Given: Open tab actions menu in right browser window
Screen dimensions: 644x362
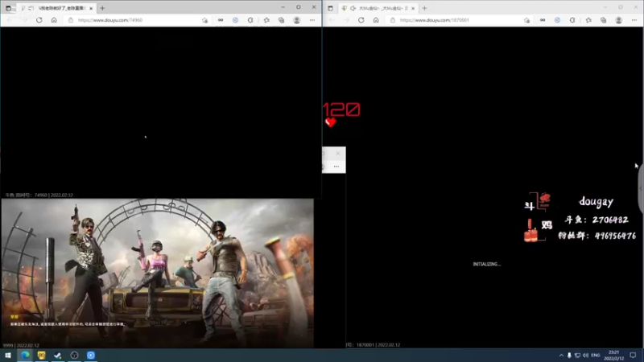Looking at the screenshot, I should pyautogui.click(x=330, y=8).
